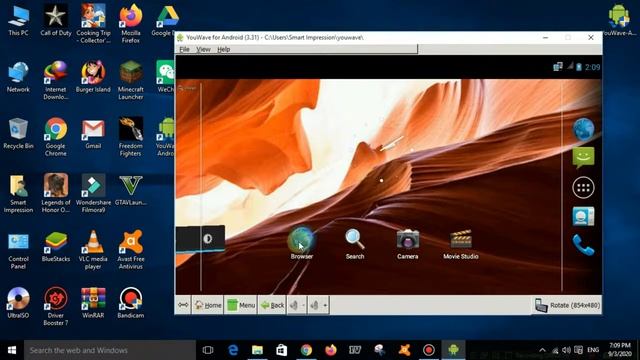This screenshot has height=360, width=640.
Task: Click Android search box at top-left
Action: (187, 88)
